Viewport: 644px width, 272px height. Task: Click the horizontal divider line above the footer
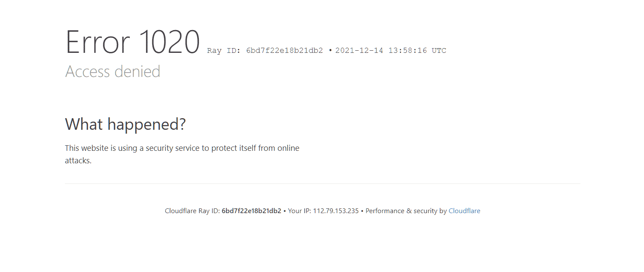pyautogui.click(x=322, y=184)
